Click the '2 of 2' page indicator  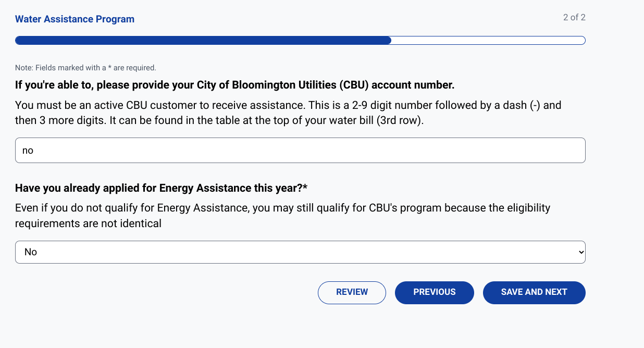pyautogui.click(x=574, y=17)
